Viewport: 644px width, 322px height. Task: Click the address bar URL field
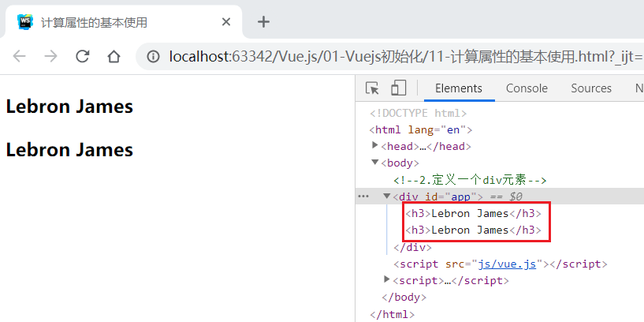point(389,56)
